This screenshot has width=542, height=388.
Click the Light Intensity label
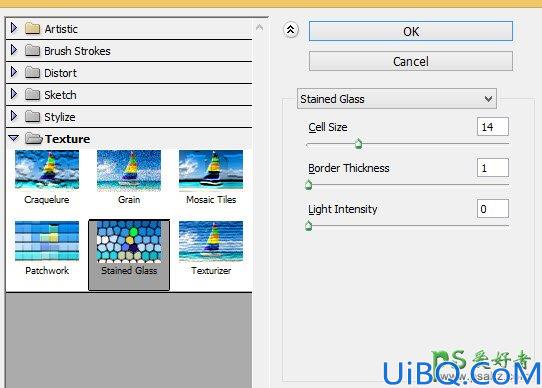[x=343, y=209]
